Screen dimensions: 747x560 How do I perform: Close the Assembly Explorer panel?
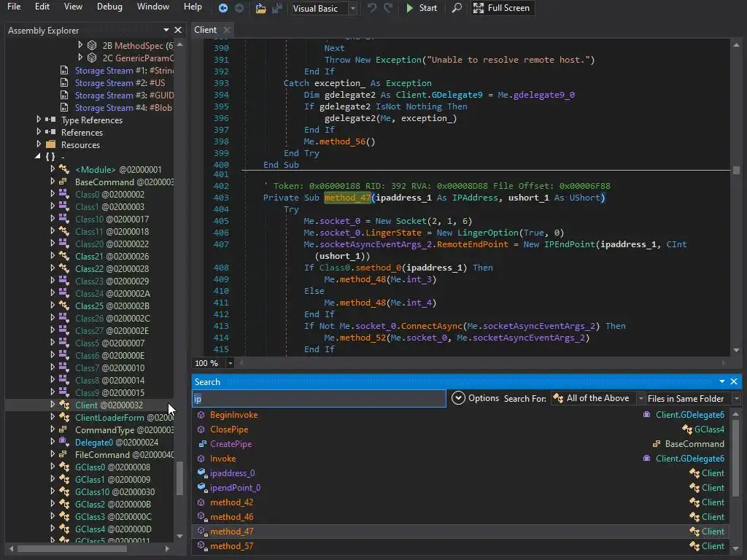tap(178, 30)
